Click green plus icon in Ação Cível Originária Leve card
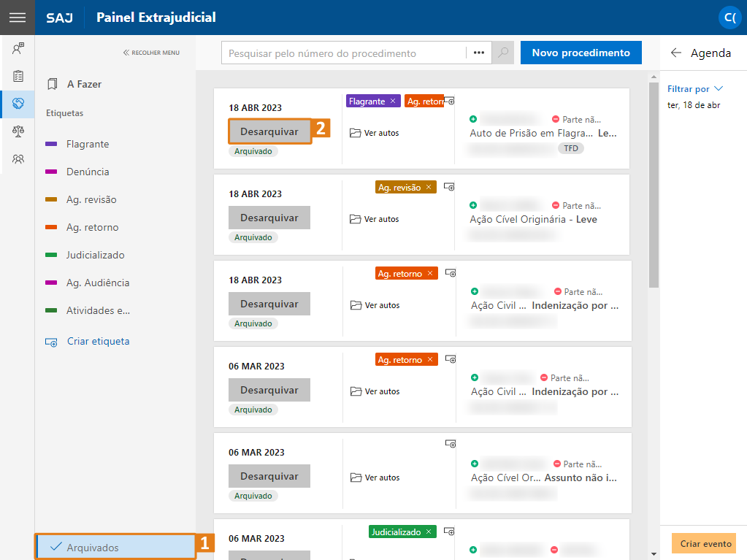This screenshot has height=560, width=747. coord(473,205)
